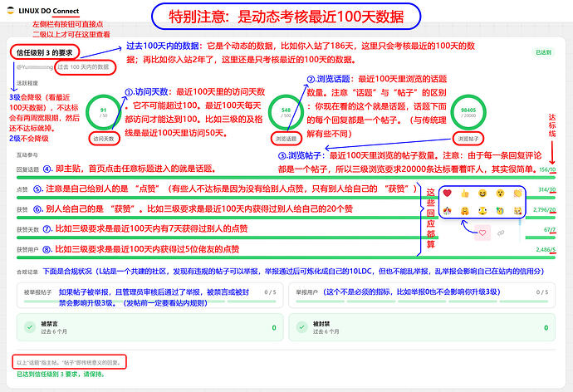Click the 已达到 status badge
The image size is (573, 392).
(x=543, y=52)
